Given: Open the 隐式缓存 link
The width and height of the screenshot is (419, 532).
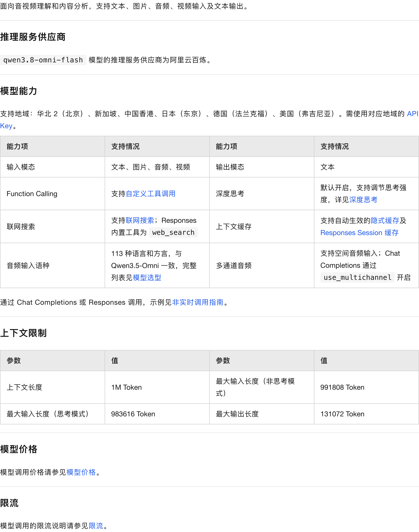Looking at the screenshot, I should click(385, 220).
